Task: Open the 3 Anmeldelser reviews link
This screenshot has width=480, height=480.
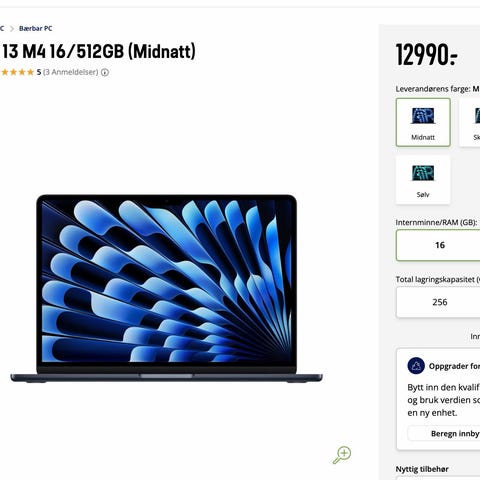Action: [x=71, y=72]
